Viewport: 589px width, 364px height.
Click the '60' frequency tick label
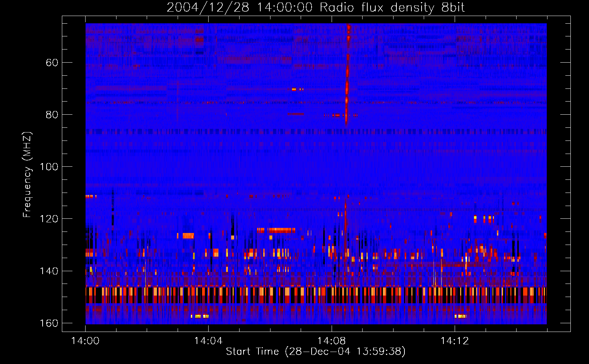click(52, 63)
